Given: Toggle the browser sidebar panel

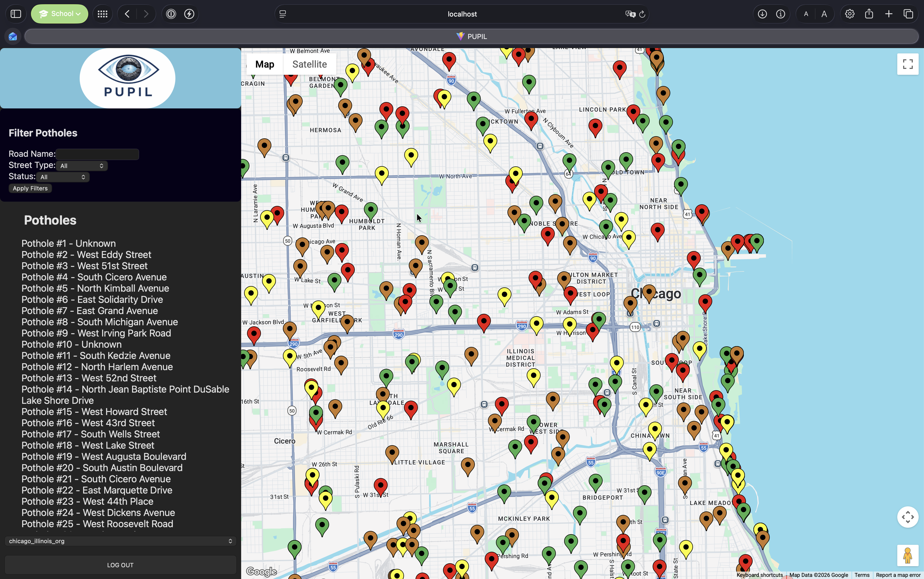Looking at the screenshot, I should coord(16,14).
